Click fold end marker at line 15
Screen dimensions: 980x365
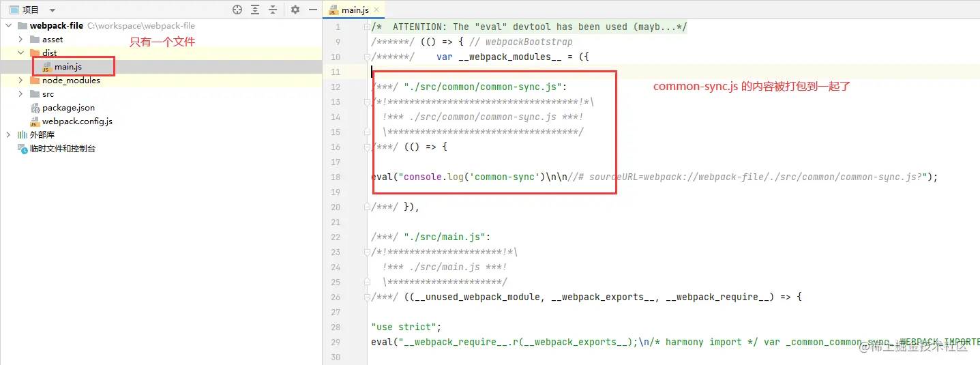coord(368,132)
